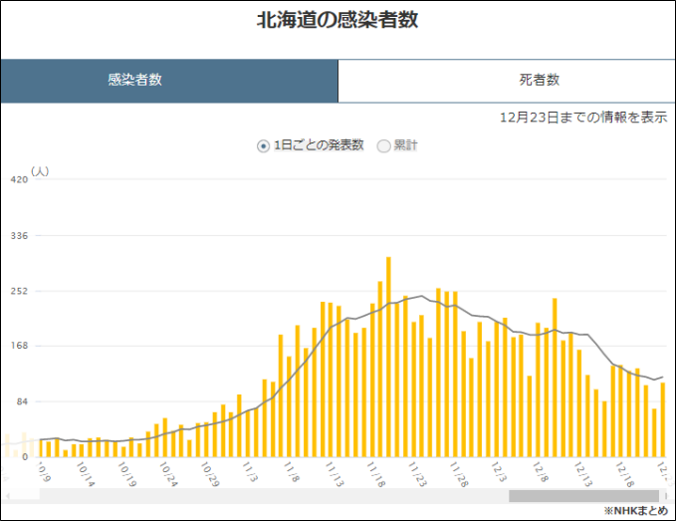Click the 420 y-axis label

tap(19, 179)
